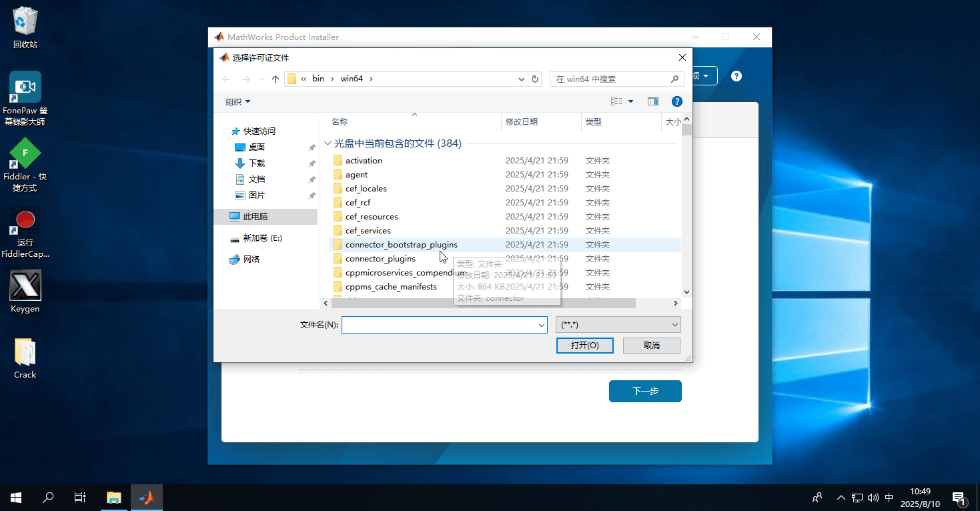Open the file name history dropdown
Screen dimensions: 980x511
click(541, 325)
